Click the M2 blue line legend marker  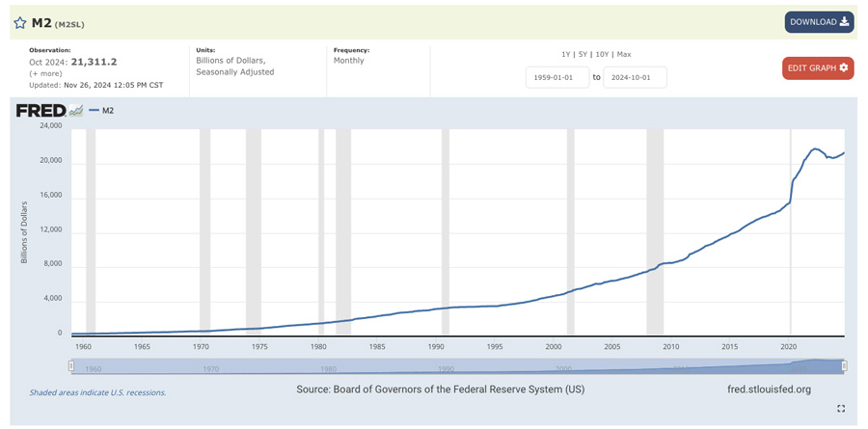point(95,111)
